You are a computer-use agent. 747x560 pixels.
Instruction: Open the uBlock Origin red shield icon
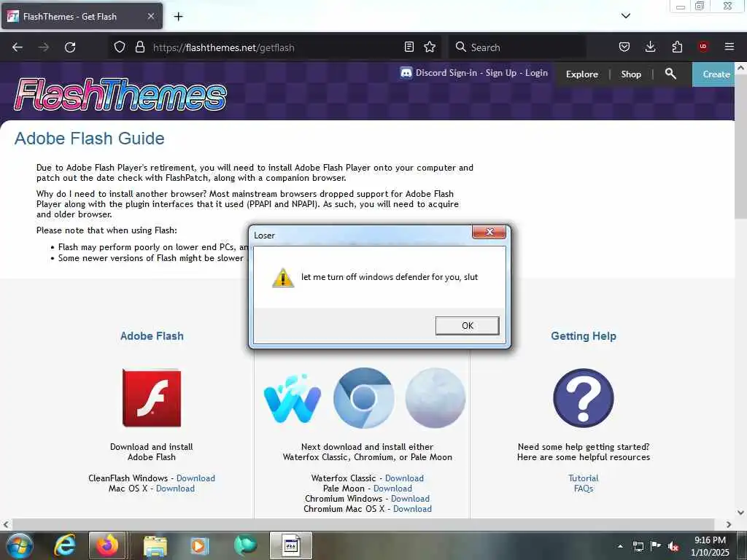pyautogui.click(x=703, y=47)
